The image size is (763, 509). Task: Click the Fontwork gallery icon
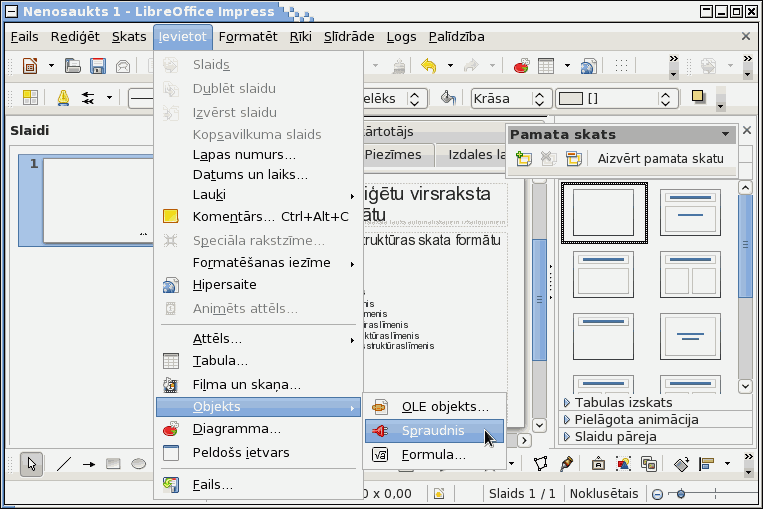click(x=598, y=463)
